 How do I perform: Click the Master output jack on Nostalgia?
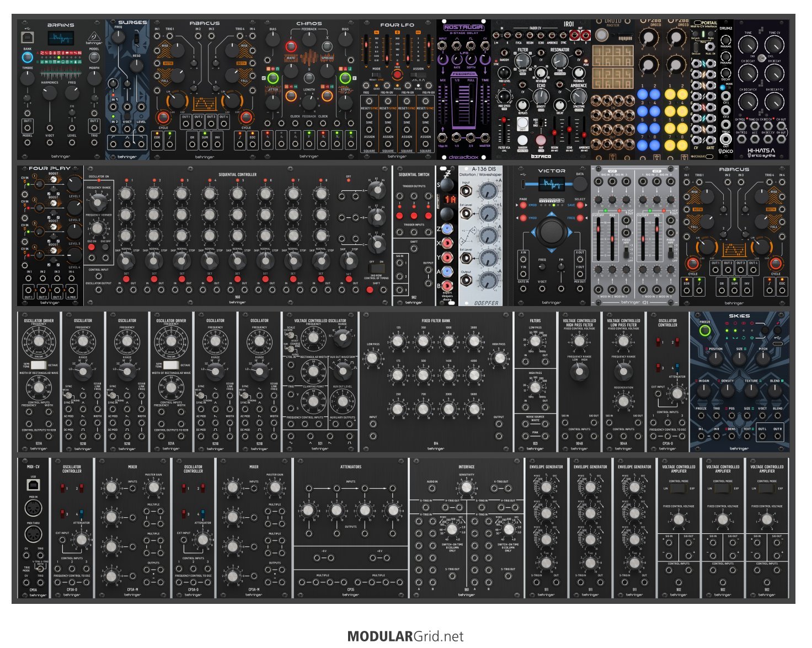pos(484,138)
